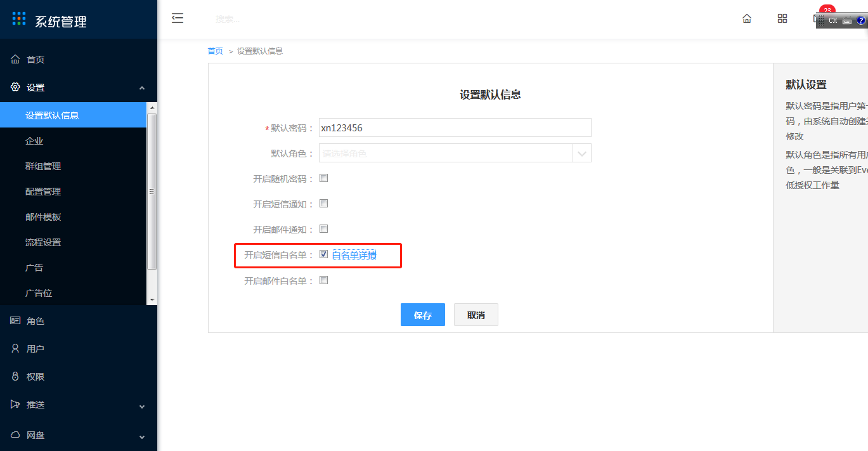Click the 设置默认信息 breadcrumb text

(260, 51)
